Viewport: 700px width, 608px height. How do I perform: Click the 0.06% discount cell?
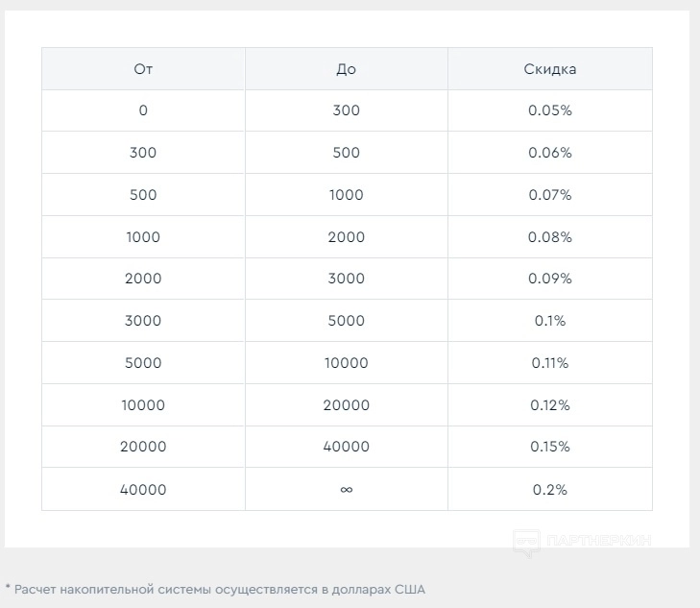[x=550, y=153]
